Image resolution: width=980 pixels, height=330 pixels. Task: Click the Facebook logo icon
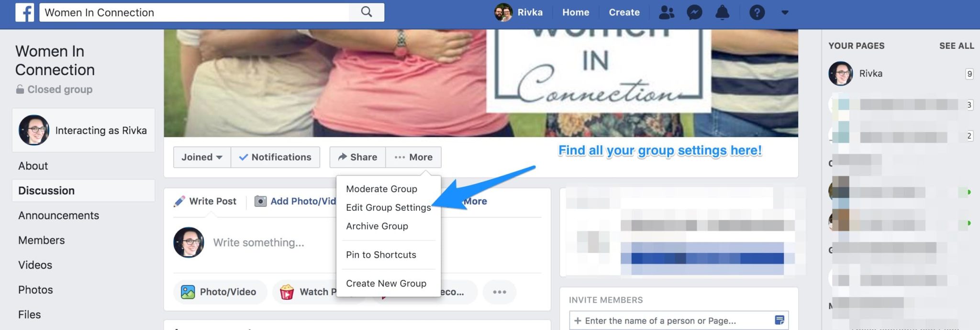[24, 12]
